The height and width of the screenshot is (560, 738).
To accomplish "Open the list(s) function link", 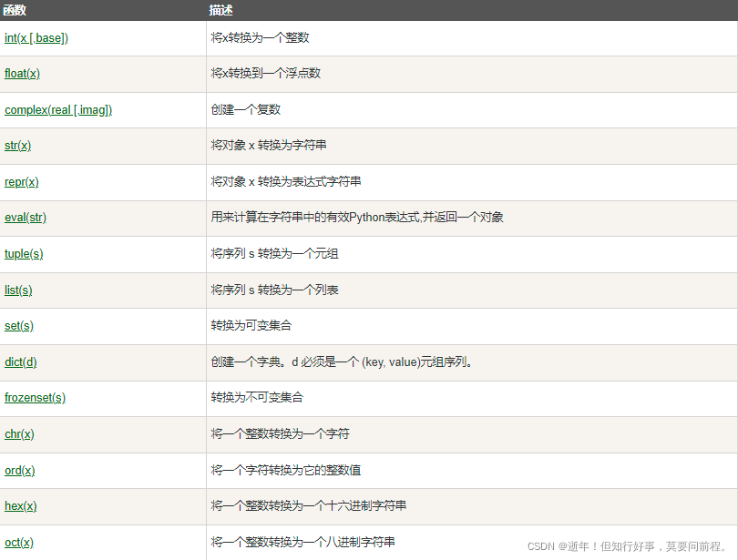I will 17,290.
